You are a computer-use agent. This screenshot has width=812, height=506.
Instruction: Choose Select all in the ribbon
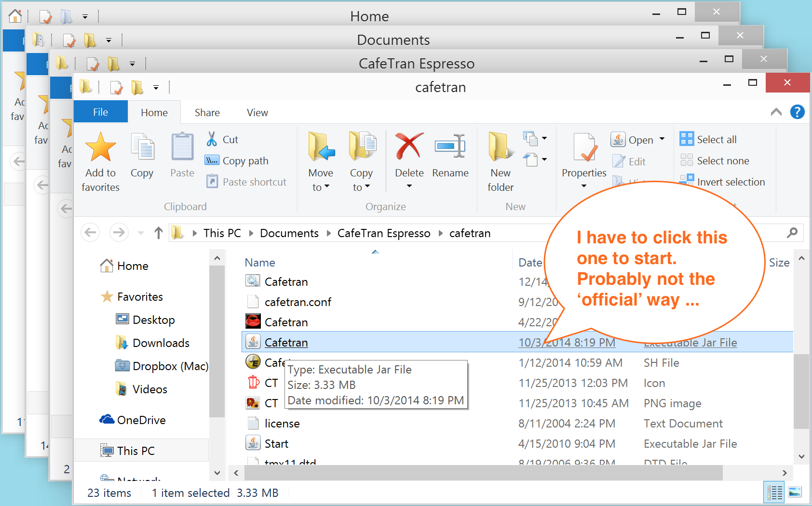(708, 139)
